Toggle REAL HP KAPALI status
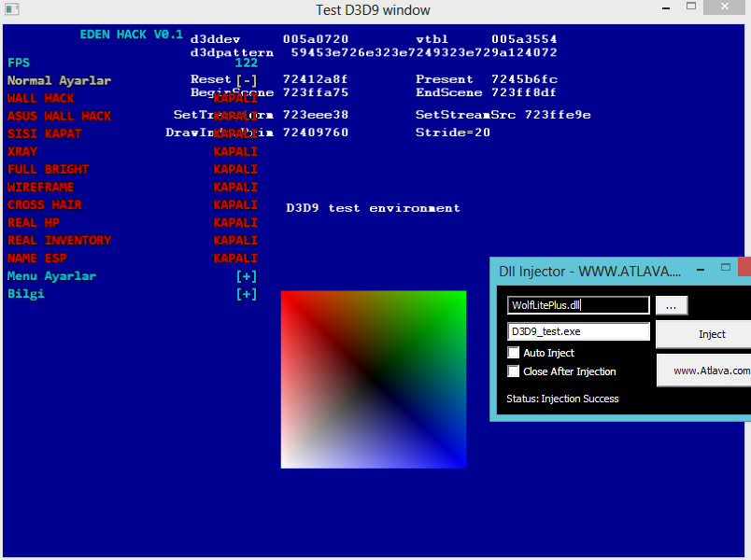751x560 pixels. click(235, 222)
